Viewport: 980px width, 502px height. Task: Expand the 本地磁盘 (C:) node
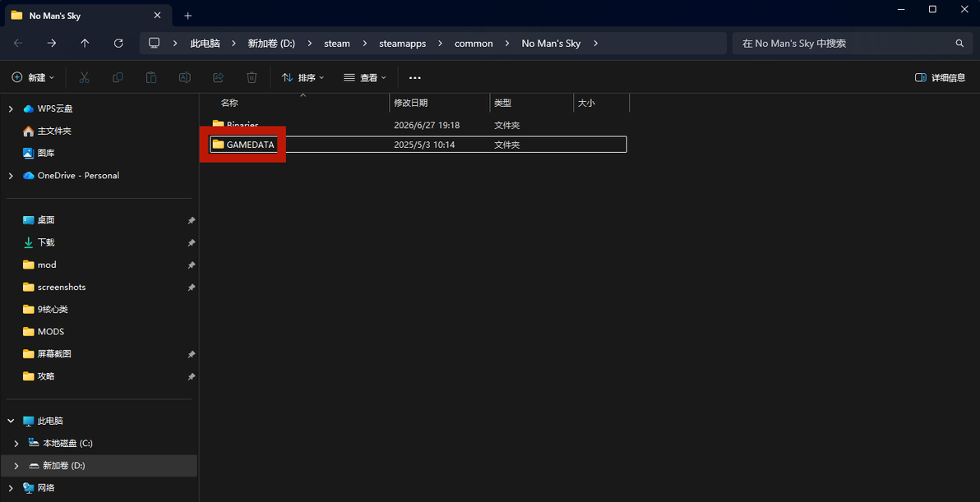(17, 444)
